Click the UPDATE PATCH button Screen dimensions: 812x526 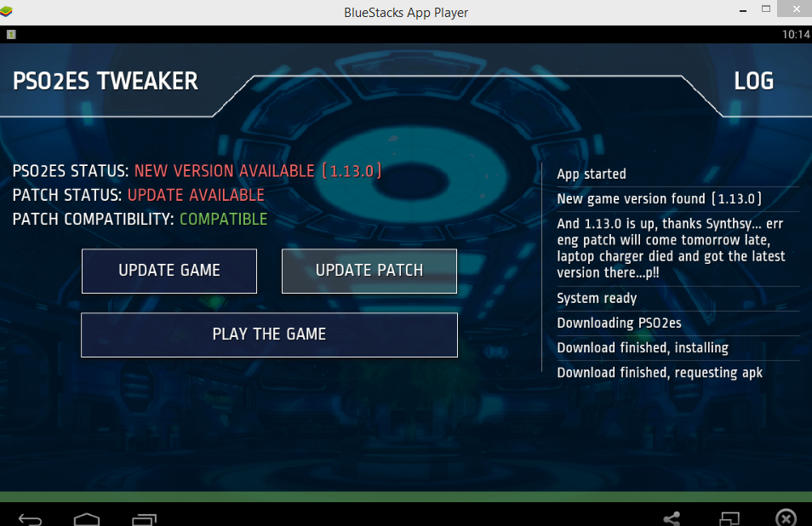[x=369, y=271]
